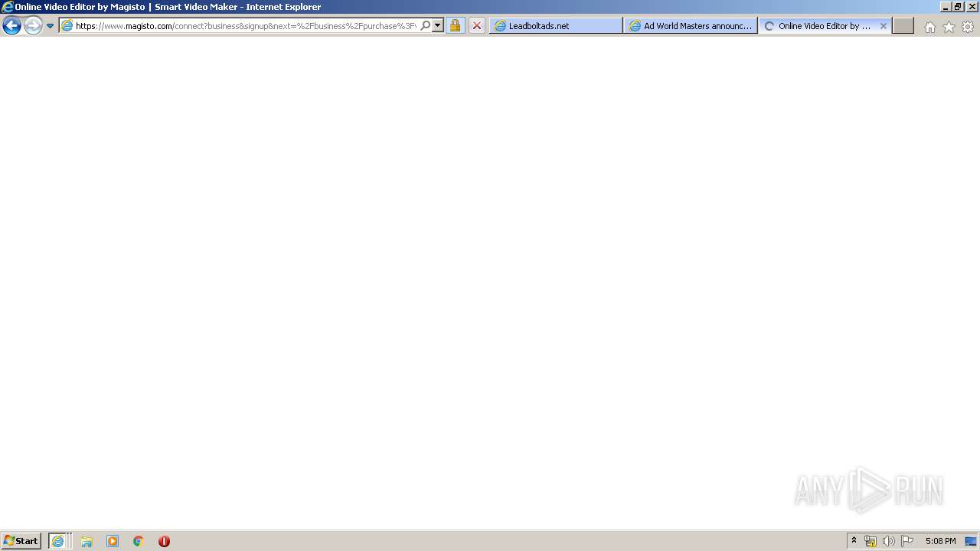Click the Forward navigation arrow
The width and height of the screenshot is (980, 551).
33,26
